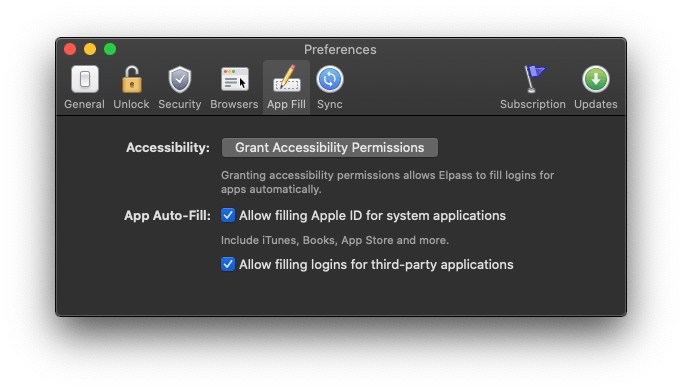The height and width of the screenshot is (390, 682).
Task: Open the Updates green download icon
Action: (x=595, y=79)
